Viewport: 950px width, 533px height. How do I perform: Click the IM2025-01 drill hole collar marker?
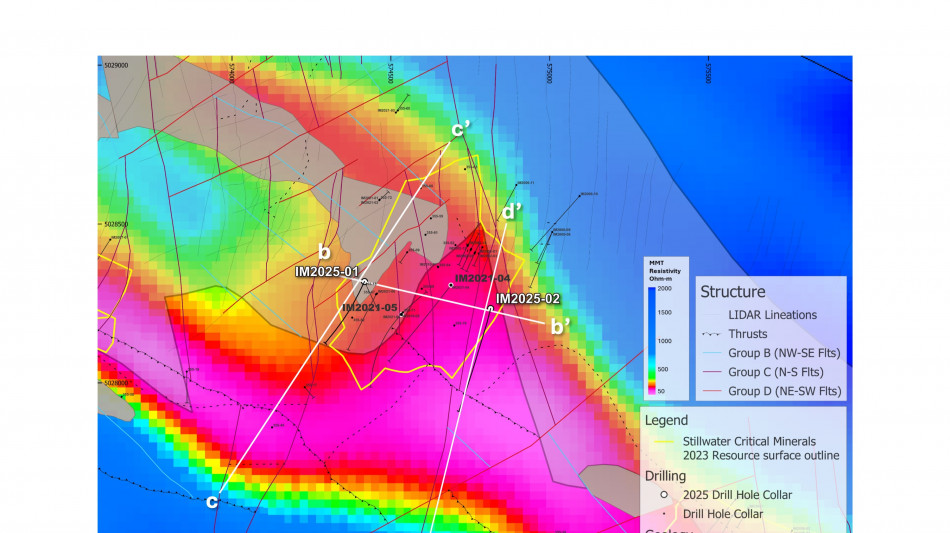click(x=364, y=282)
